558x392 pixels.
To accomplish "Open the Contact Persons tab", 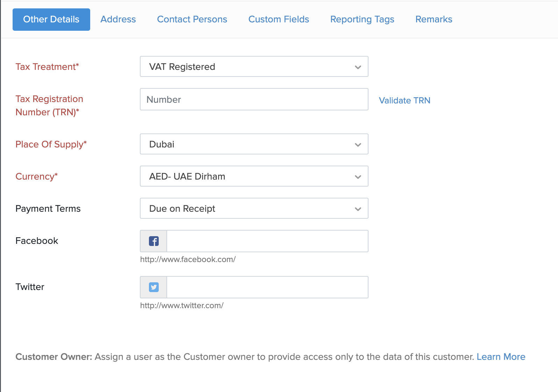I will 192,19.
